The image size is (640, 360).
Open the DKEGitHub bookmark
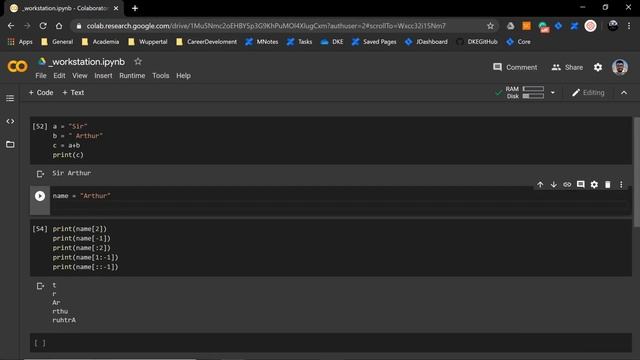[x=477, y=42]
